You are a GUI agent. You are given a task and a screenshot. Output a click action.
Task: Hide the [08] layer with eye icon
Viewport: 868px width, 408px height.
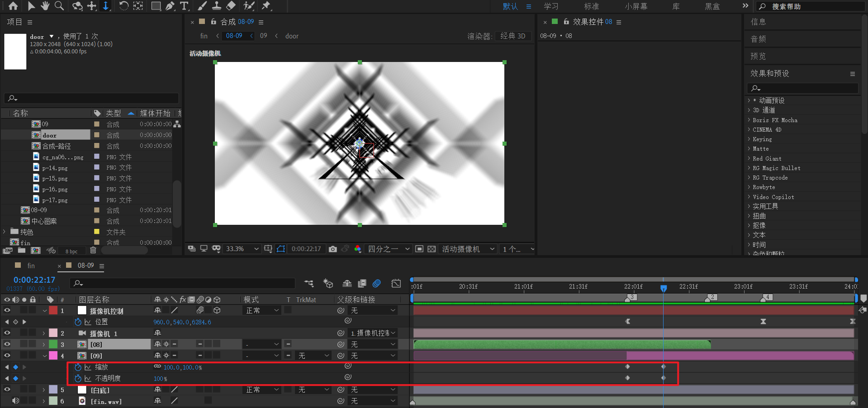pyautogui.click(x=7, y=344)
